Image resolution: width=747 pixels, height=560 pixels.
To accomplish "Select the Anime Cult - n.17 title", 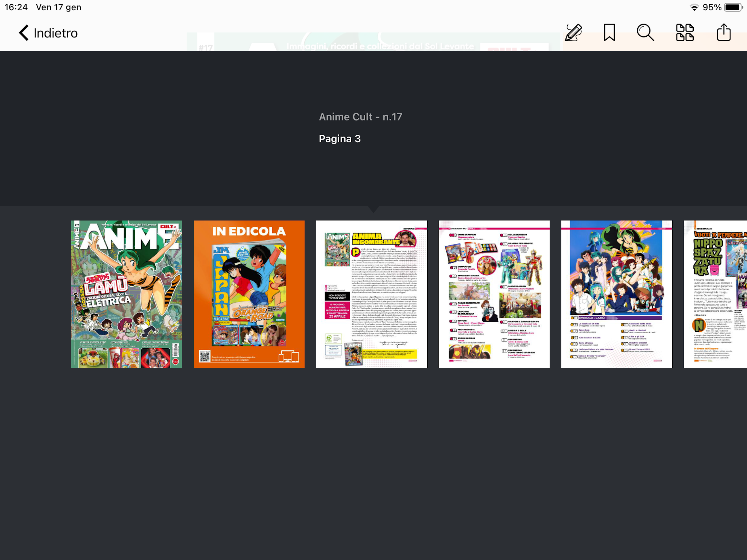I will [x=360, y=117].
